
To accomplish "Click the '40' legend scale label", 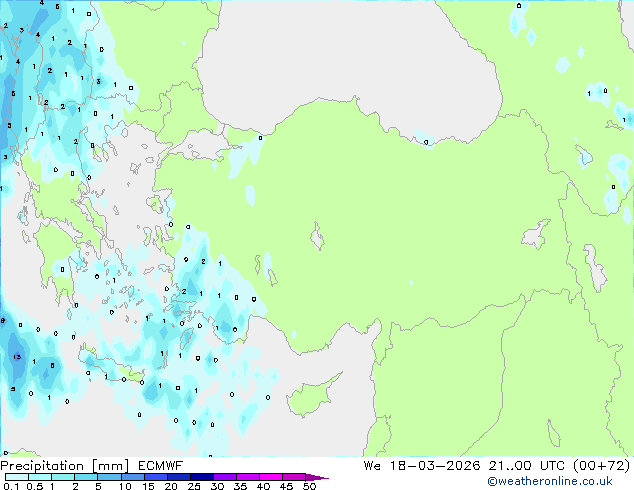I will click(263, 486).
